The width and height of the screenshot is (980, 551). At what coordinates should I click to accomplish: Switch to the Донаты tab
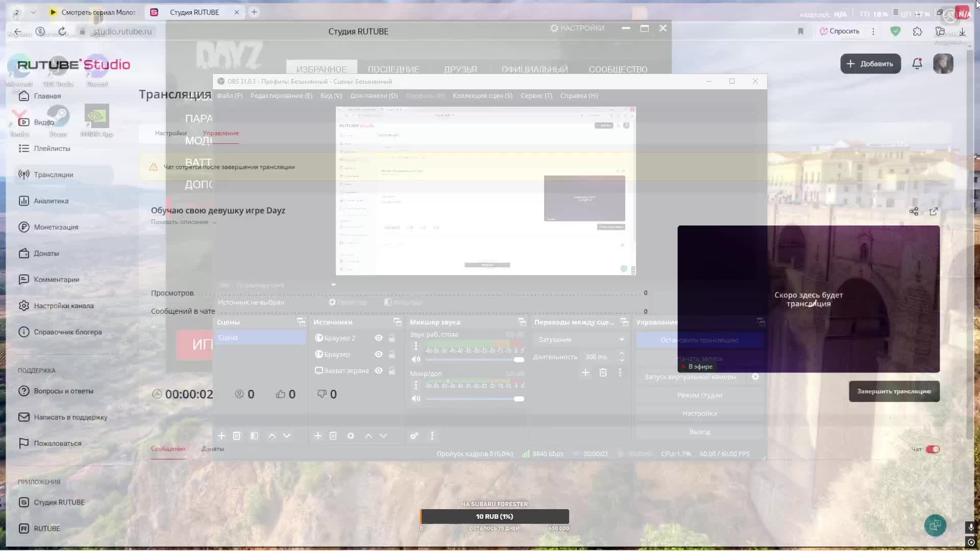(212, 449)
